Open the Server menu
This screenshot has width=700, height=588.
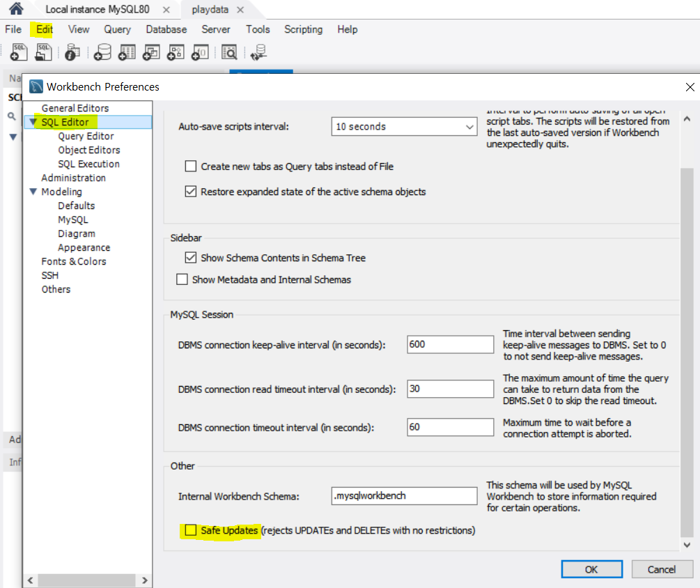(x=216, y=29)
